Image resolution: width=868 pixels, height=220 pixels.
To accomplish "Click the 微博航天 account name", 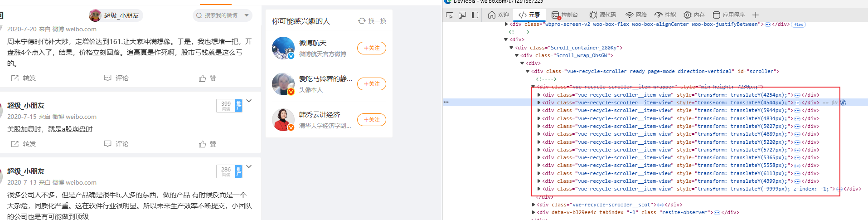I will click(313, 43).
